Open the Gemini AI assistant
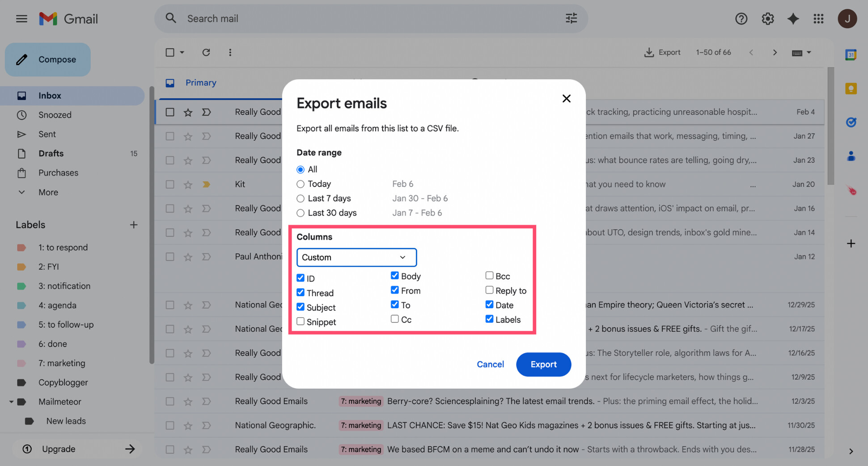The width and height of the screenshot is (868, 466). (x=793, y=18)
